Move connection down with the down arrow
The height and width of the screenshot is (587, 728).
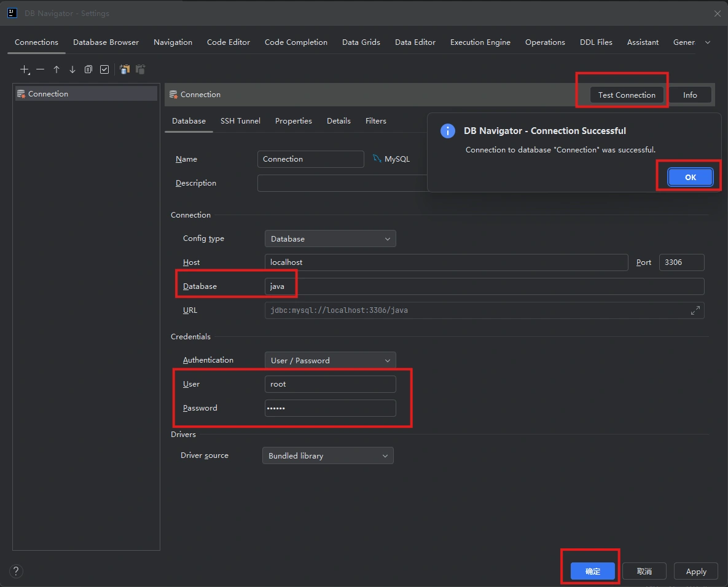pos(72,69)
